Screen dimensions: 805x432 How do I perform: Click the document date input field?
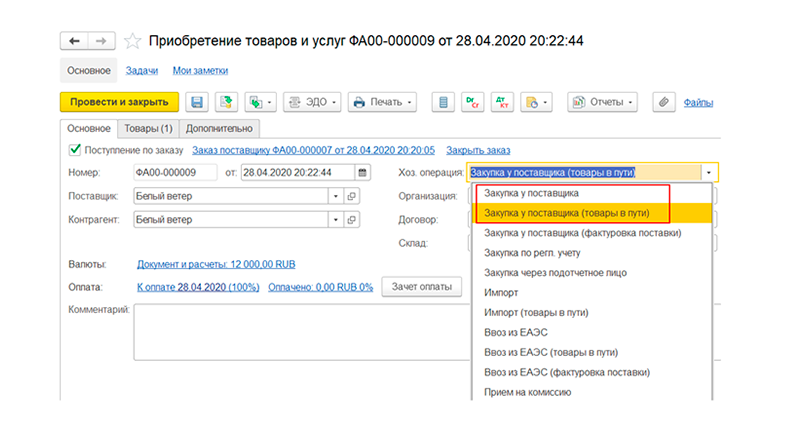click(298, 173)
